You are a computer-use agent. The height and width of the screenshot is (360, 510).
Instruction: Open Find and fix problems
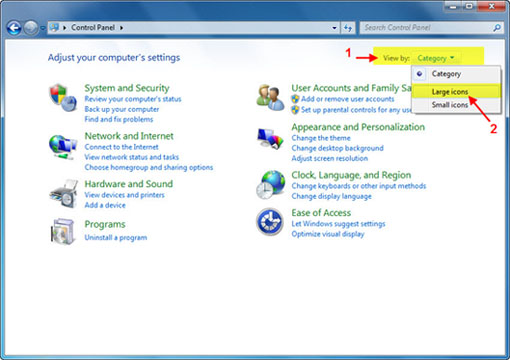point(119,119)
